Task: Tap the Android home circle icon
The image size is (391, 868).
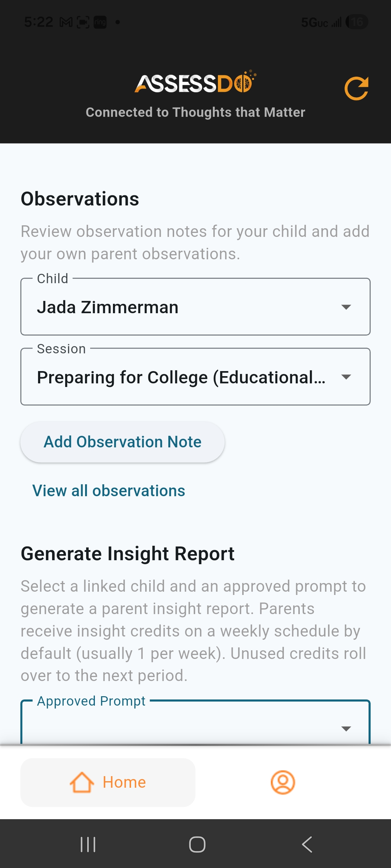Action: [x=197, y=844]
